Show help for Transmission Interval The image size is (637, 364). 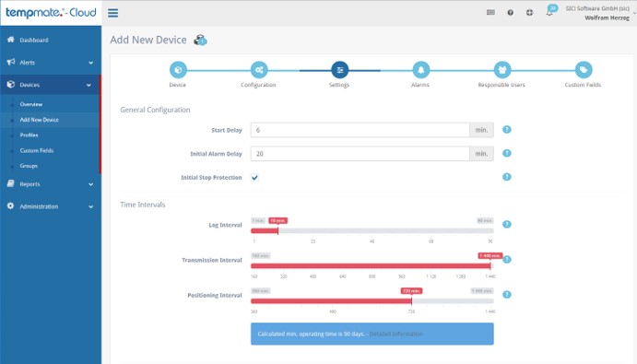(x=507, y=259)
